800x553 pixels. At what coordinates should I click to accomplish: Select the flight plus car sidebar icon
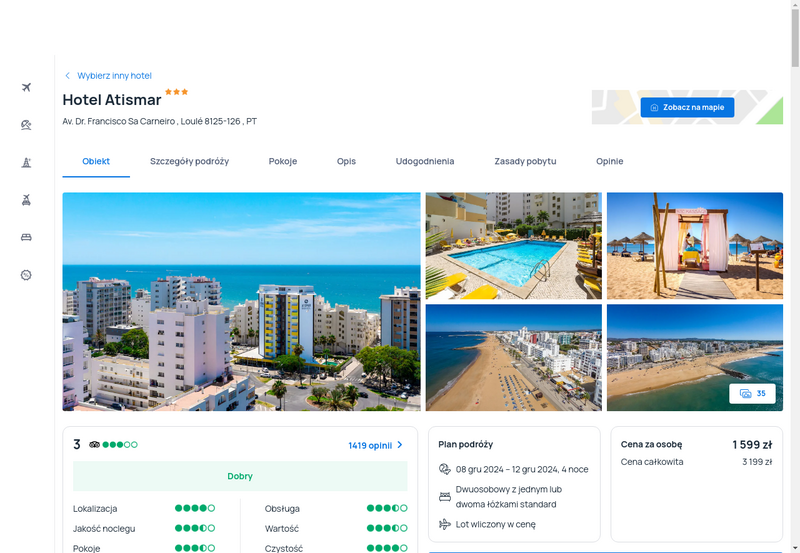pyautogui.click(x=27, y=200)
